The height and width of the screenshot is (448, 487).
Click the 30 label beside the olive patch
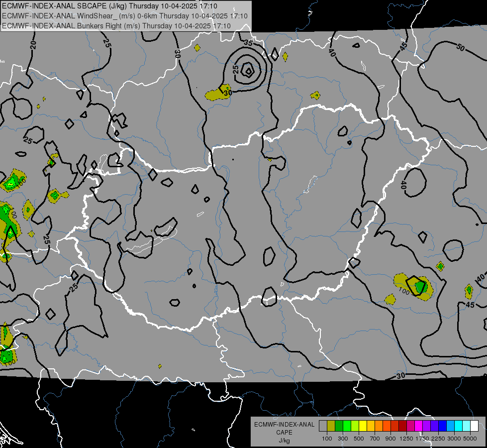[228, 93]
